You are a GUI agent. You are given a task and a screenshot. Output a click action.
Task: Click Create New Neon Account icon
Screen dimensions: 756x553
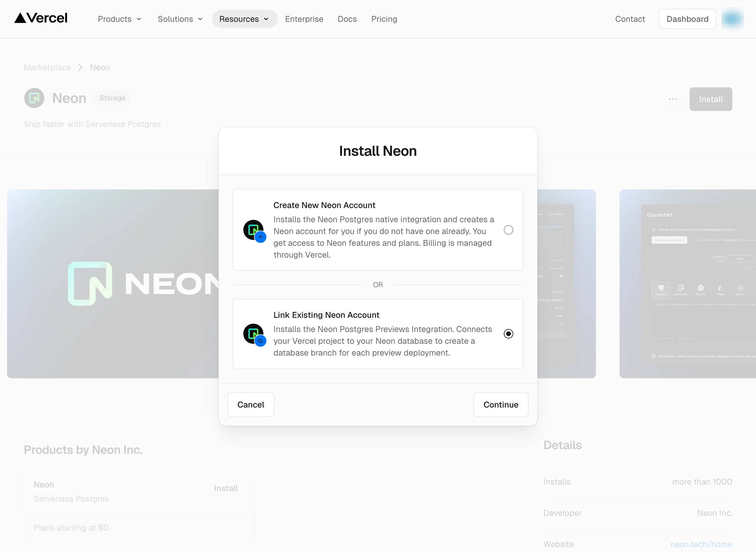[255, 231]
